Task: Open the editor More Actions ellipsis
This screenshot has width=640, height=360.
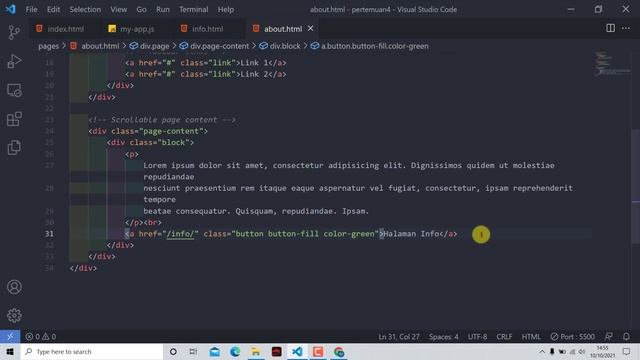Action: pyautogui.click(x=626, y=28)
